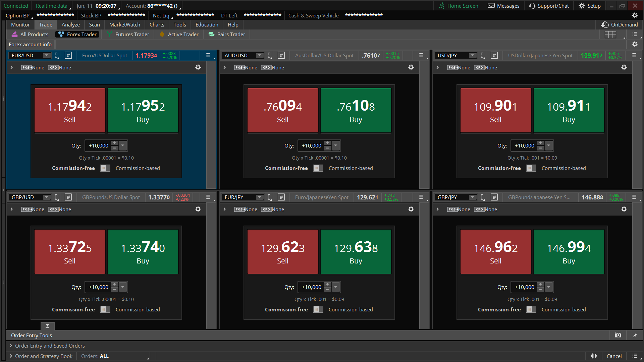Open settings gear in AUD/USD panel

tap(411, 67)
